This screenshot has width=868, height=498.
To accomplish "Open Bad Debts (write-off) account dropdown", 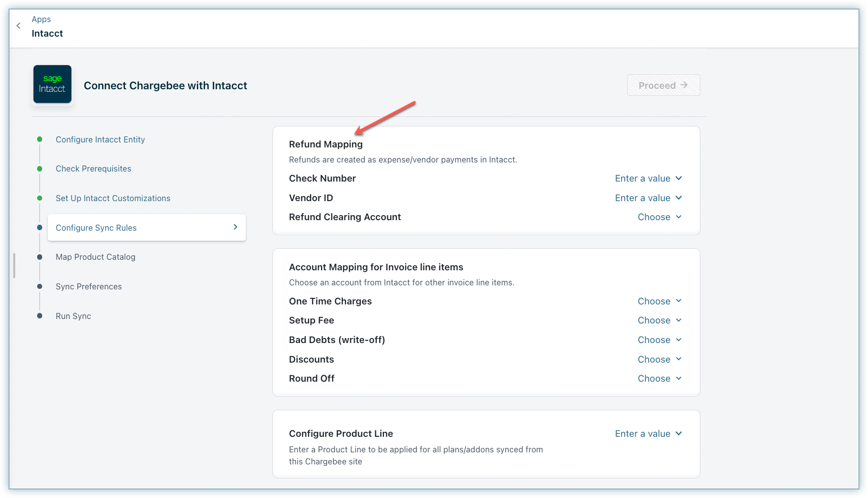I will coord(659,340).
